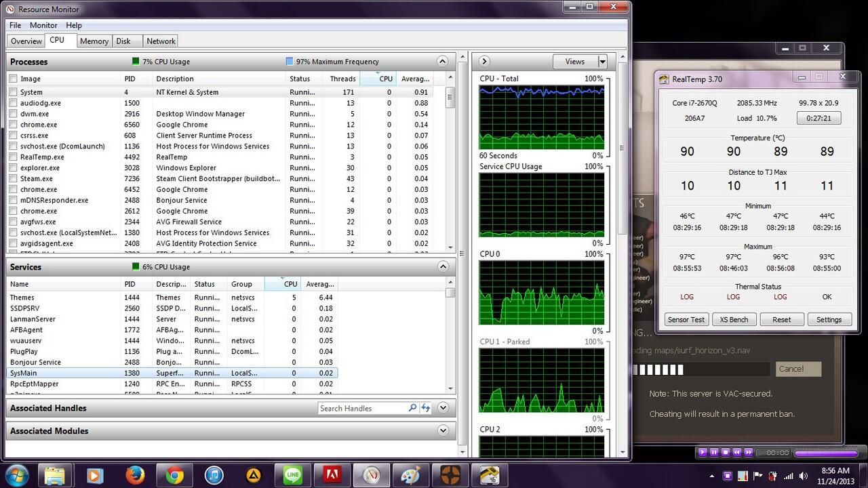This screenshot has height=488, width=868.
Task: Open the network signal tray icon
Action: [788, 475]
